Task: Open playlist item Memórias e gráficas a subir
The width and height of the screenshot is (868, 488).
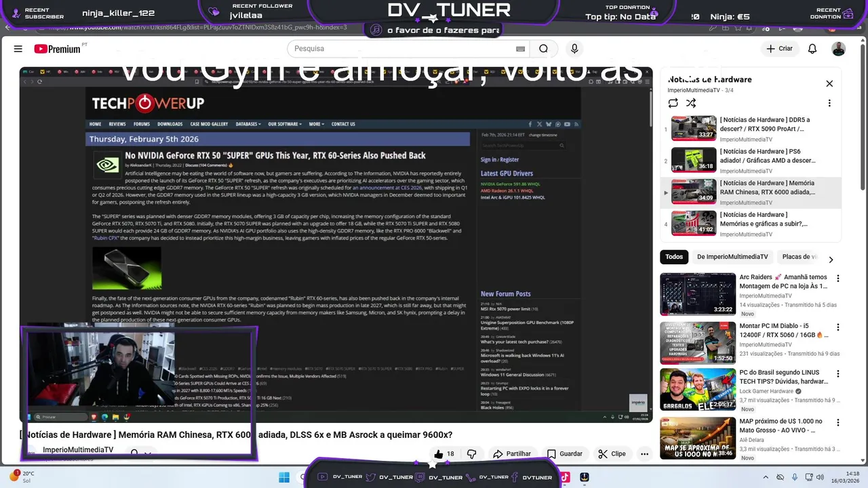Action: [x=751, y=224]
